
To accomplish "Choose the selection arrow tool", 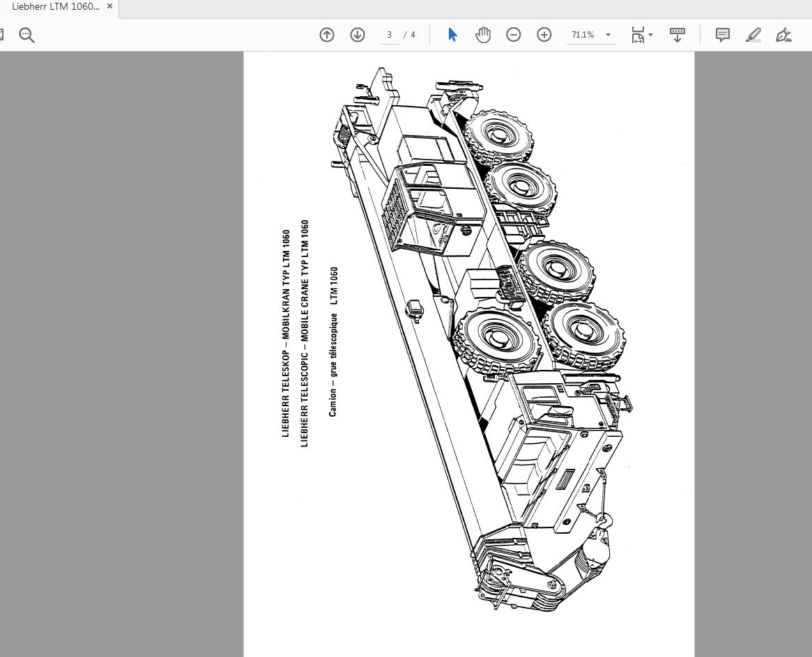I will (452, 35).
